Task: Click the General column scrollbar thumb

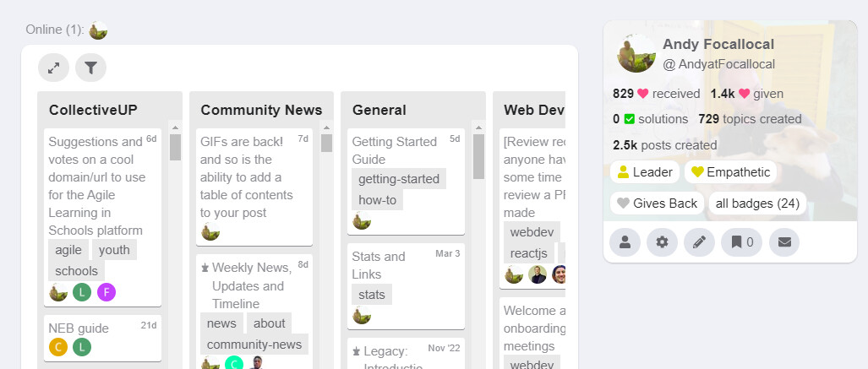Action: click(478, 156)
